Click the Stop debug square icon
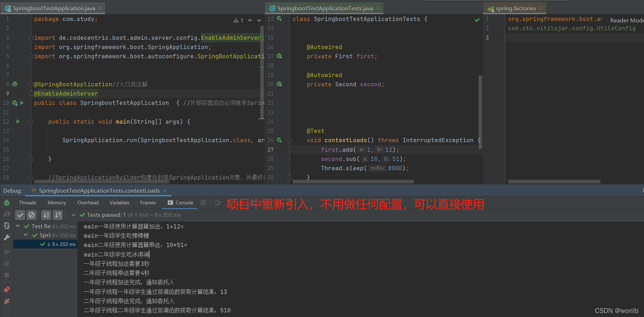644x317 pixels. click(x=7, y=275)
